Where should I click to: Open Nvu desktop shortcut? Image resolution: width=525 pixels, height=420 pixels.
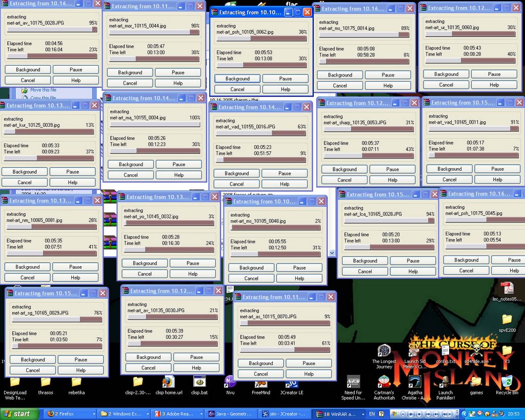click(x=230, y=385)
